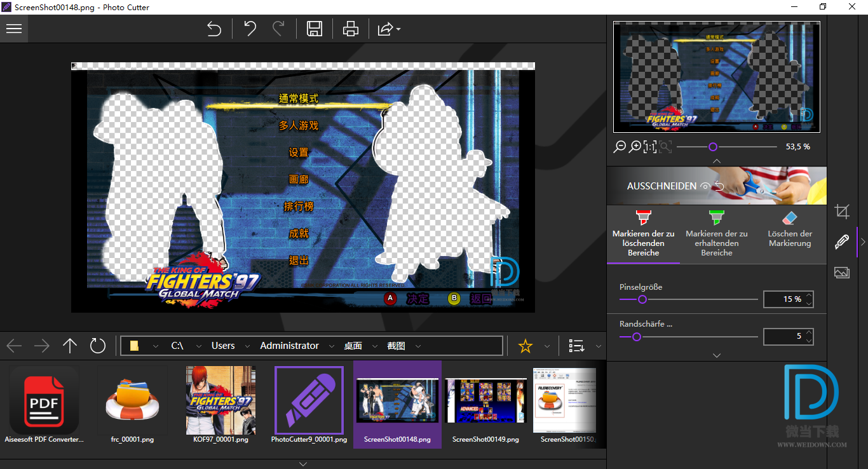The width and height of the screenshot is (868, 469).
Task: Expand the C:\ path dropdown
Action: (x=199, y=346)
